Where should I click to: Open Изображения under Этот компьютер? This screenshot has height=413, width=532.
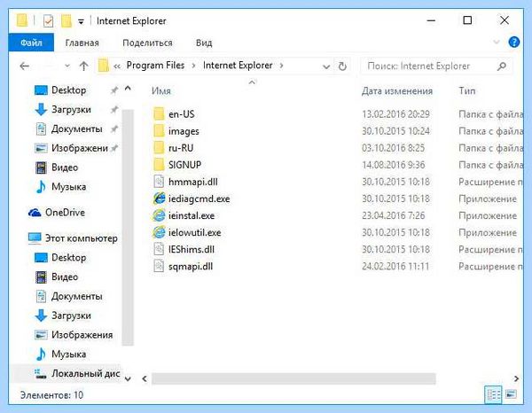point(82,335)
